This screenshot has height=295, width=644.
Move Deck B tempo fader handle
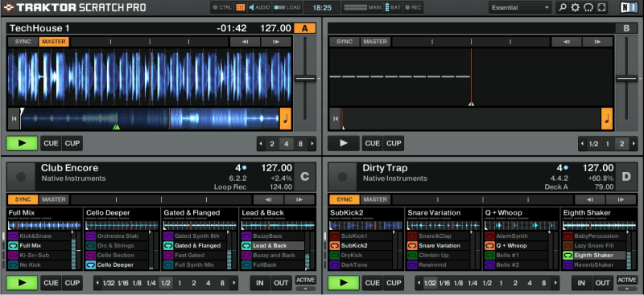click(x=627, y=78)
